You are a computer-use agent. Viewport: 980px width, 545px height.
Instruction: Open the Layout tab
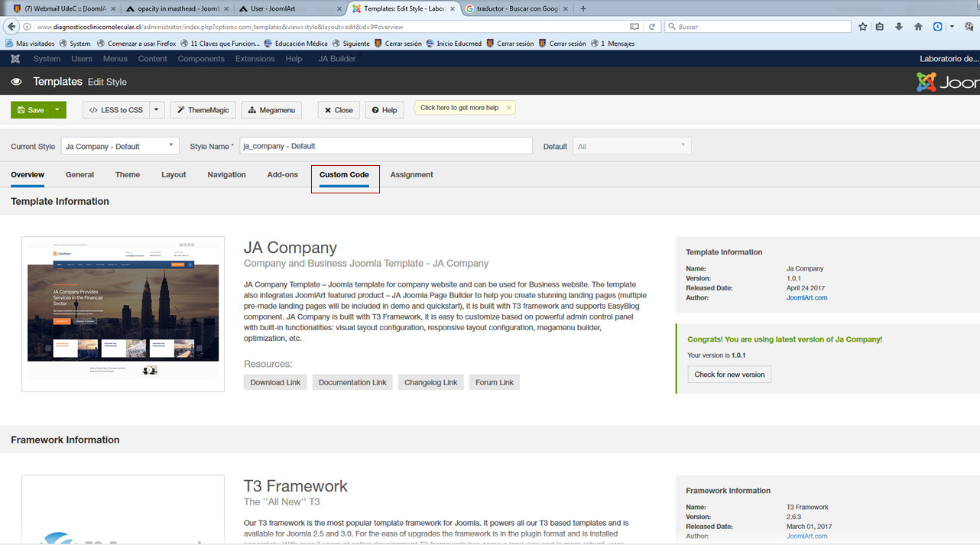[x=174, y=175]
